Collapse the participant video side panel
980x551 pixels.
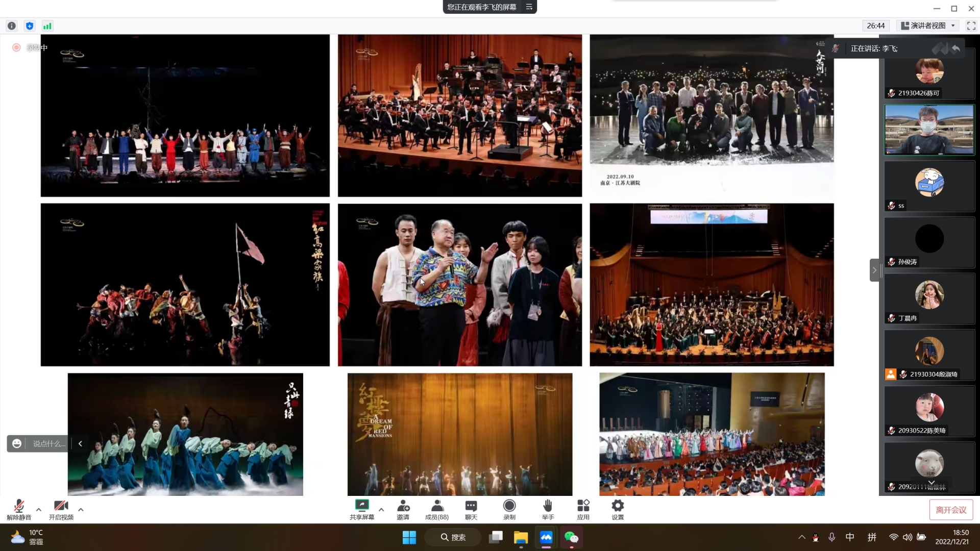tap(874, 270)
